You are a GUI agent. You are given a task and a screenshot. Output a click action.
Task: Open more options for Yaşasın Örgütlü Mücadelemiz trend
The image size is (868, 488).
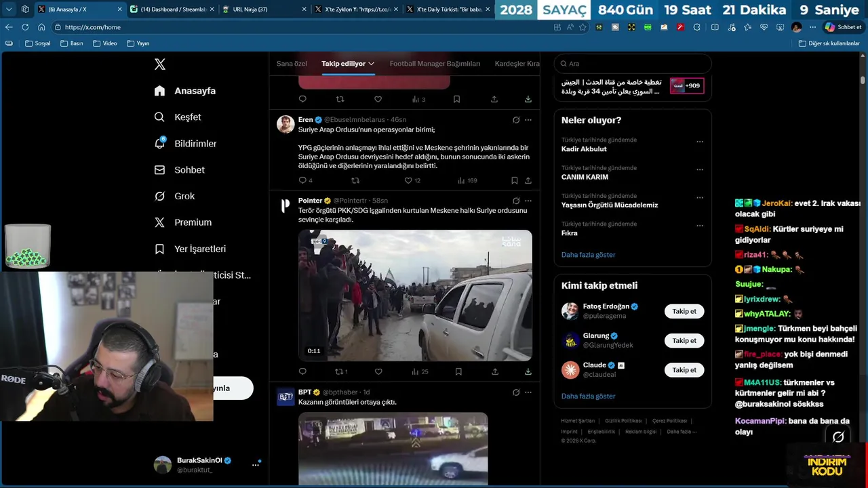point(700,198)
